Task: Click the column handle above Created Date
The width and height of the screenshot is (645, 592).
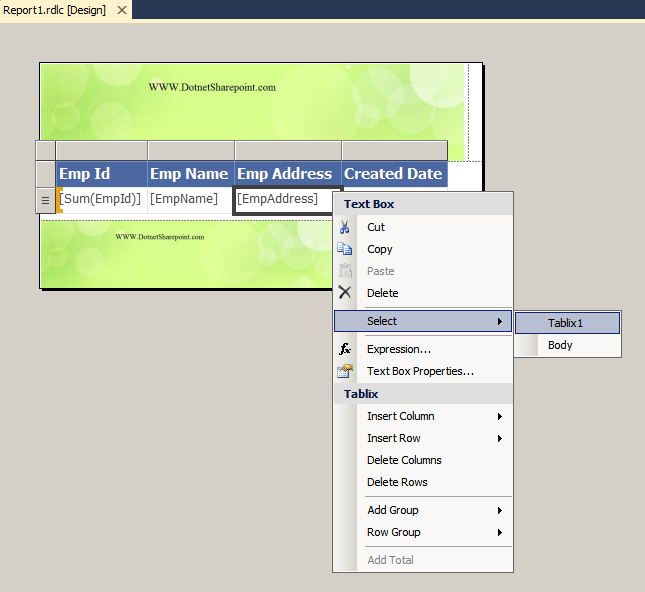Action: click(394, 150)
